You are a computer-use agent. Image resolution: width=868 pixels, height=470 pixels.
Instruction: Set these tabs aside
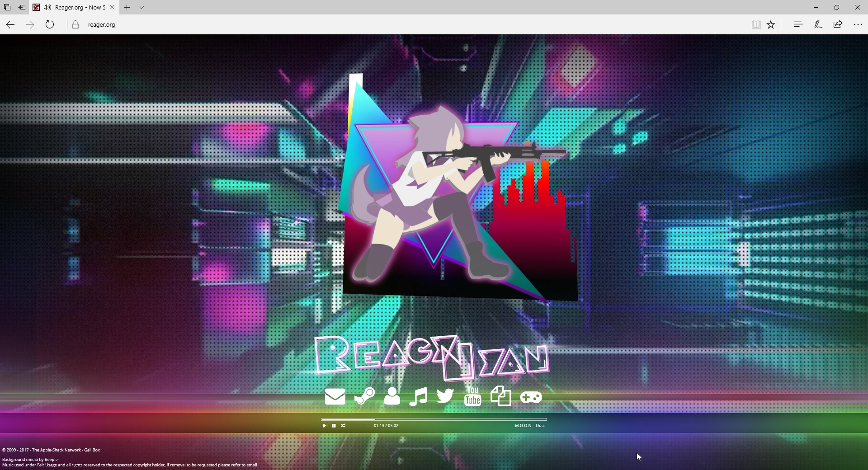coord(22,7)
